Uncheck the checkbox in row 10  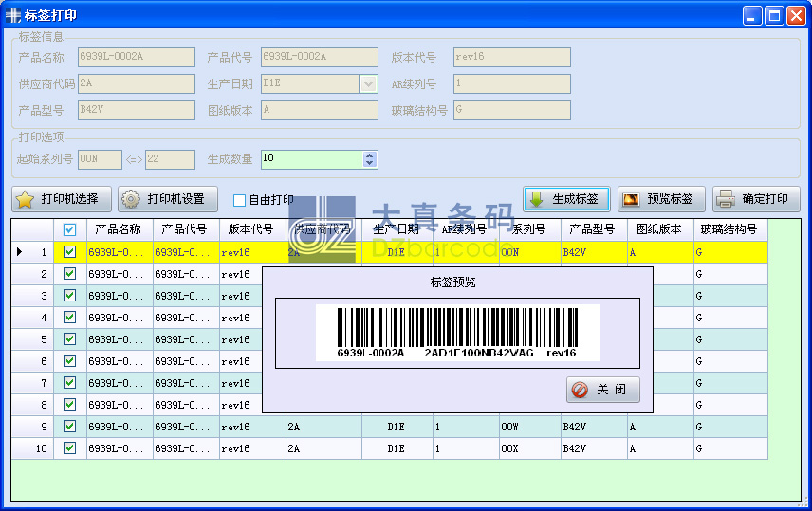69,447
